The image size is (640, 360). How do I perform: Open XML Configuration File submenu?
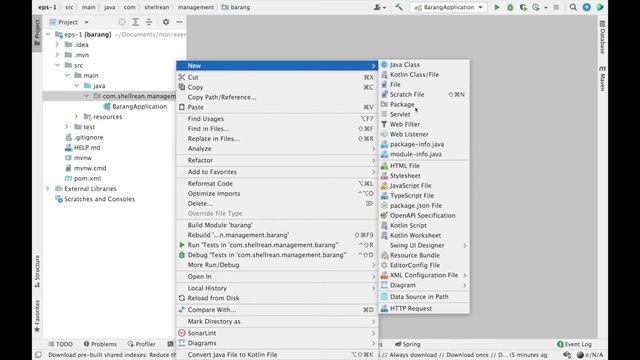pos(424,275)
